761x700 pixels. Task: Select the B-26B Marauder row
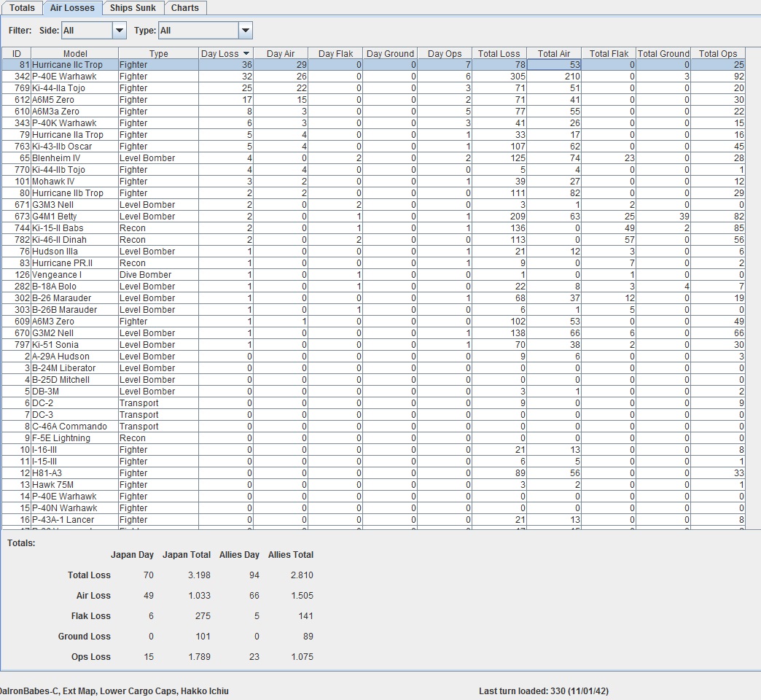(x=374, y=309)
